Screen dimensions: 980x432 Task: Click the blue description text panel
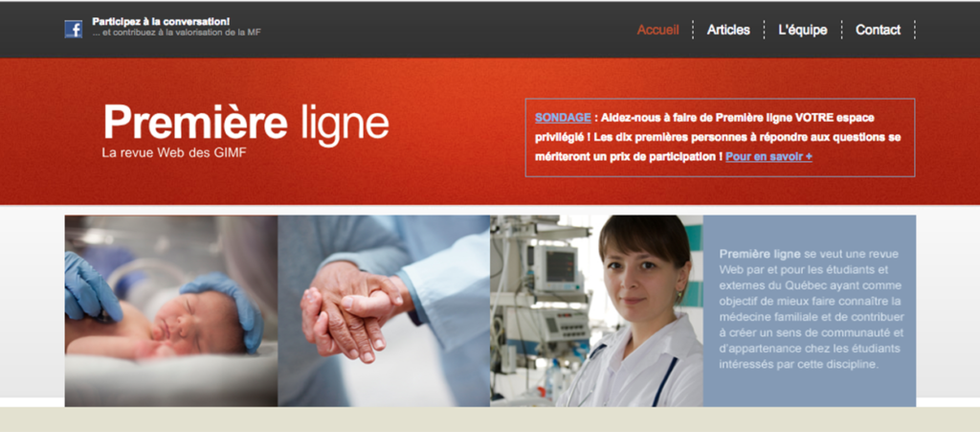(x=810, y=310)
